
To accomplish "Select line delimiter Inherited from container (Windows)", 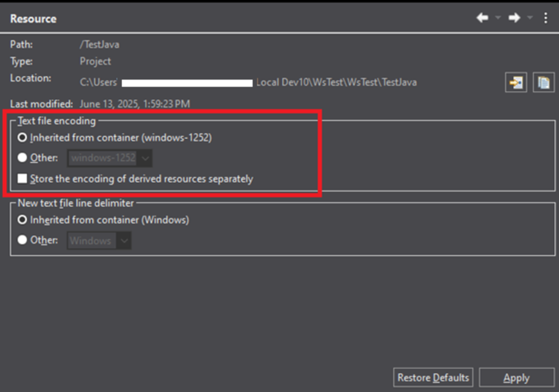I will pos(22,219).
